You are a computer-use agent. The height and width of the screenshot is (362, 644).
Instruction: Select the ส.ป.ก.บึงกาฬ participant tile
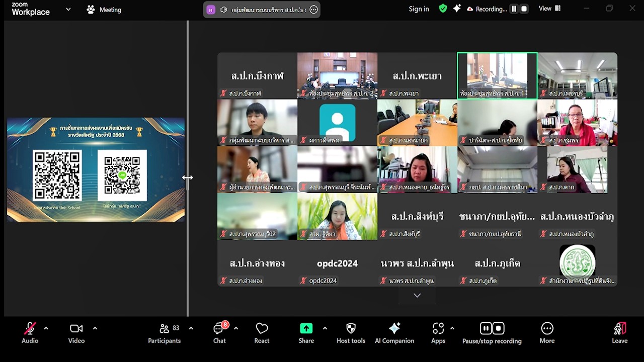257,75
